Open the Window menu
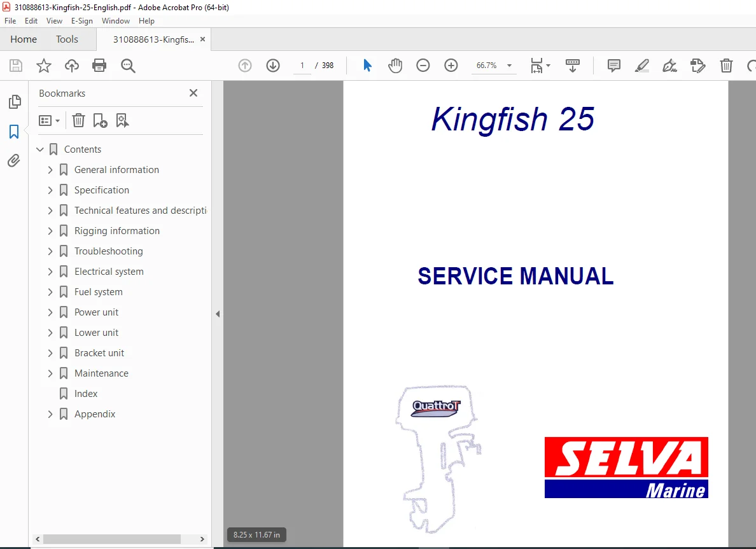Image resolution: width=756 pixels, height=549 pixels. pyautogui.click(x=116, y=21)
